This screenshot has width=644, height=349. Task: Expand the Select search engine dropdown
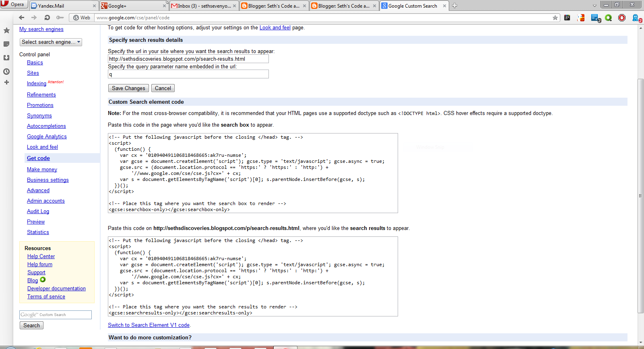tap(51, 42)
